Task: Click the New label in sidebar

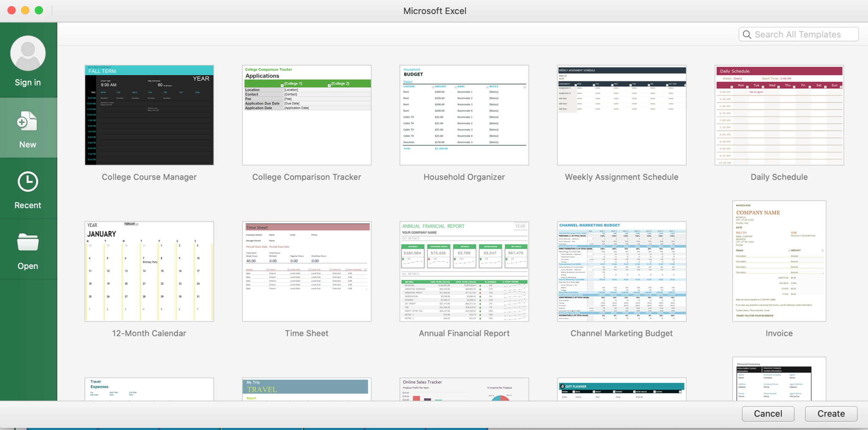Action: tap(28, 145)
